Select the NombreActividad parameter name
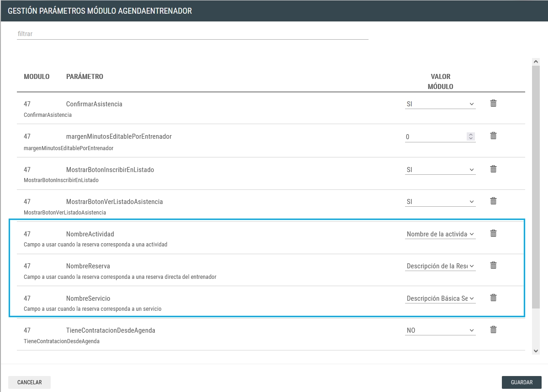The image size is (548, 392). tap(90, 234)
